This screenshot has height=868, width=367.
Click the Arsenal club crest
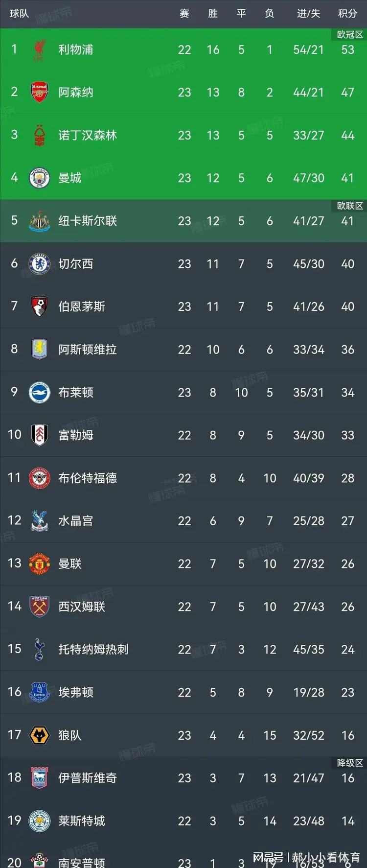coord(39,93)
